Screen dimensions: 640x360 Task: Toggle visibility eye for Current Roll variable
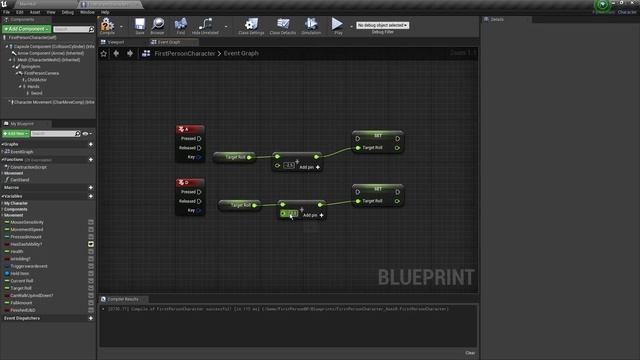coord(91,281)
